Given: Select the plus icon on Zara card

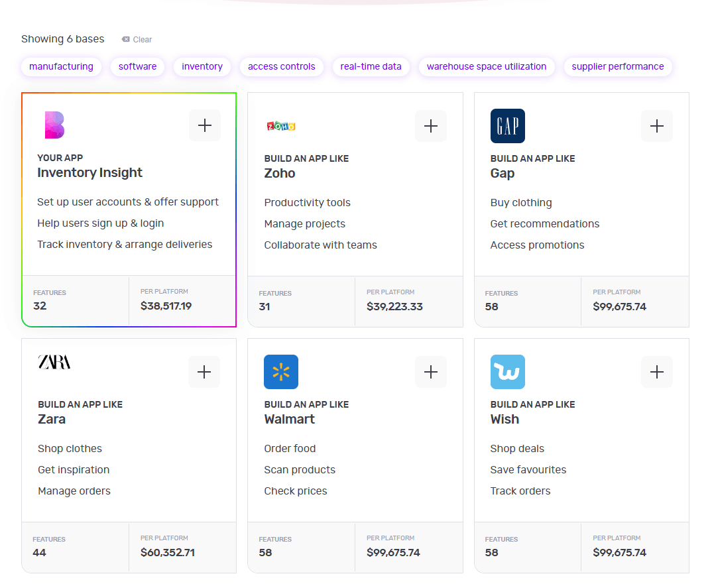Looking at the screenshot, I should pos(204,372).
